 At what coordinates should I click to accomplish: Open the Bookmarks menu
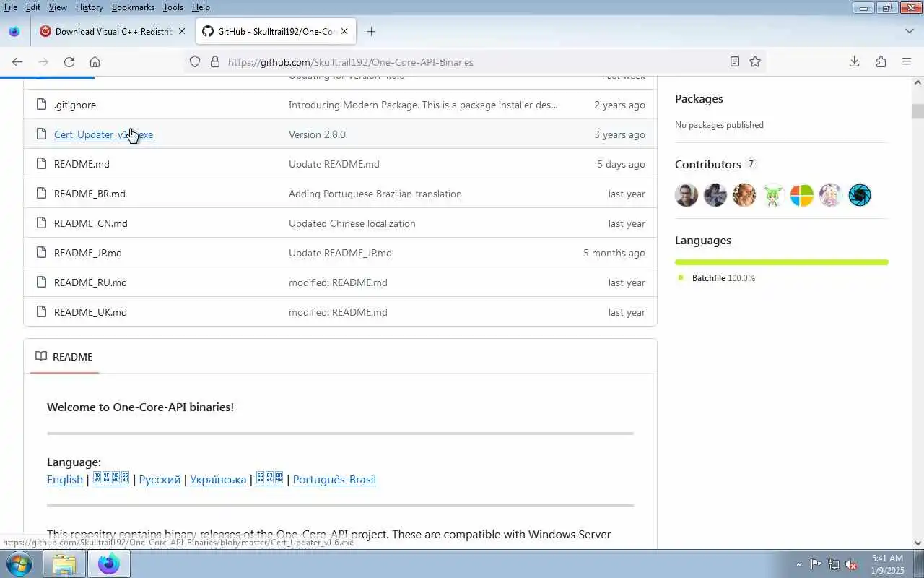coord(133,7)
